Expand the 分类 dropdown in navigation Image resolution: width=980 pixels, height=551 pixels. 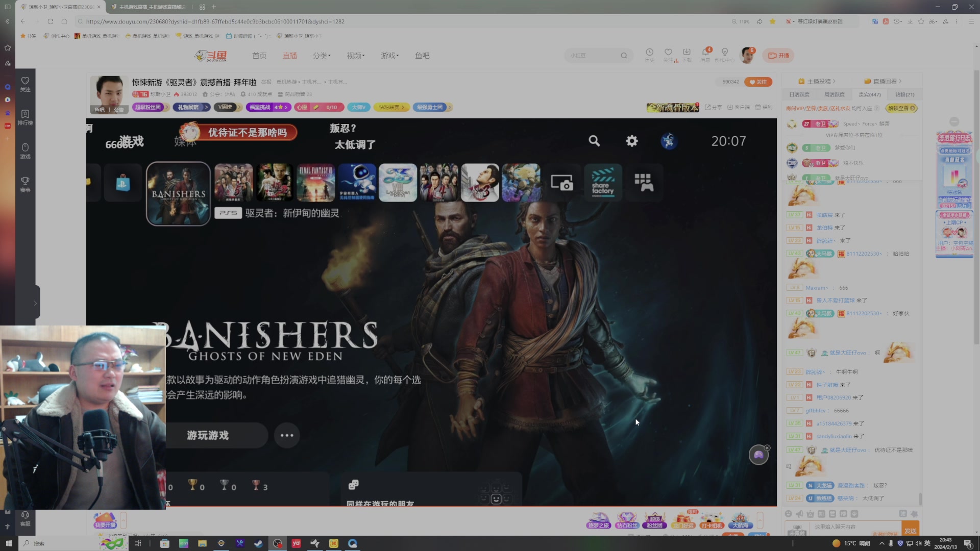[x=322, y=56]
